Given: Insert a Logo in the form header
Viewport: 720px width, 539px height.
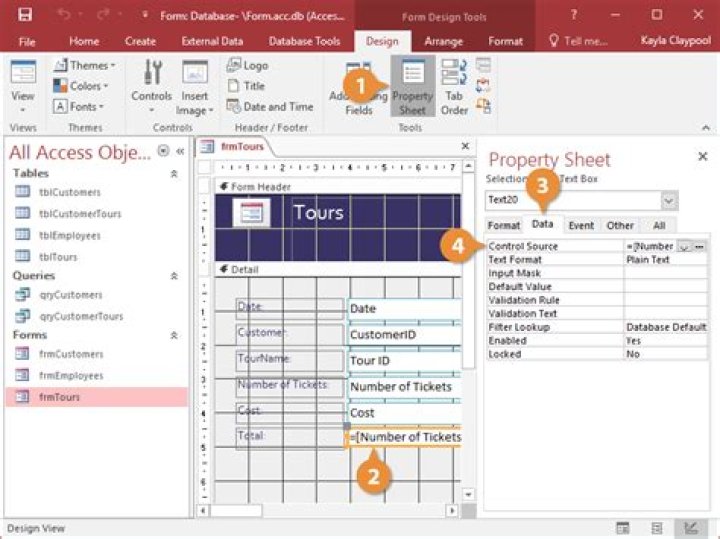Looking at the screenshot, I should point(248,65).
